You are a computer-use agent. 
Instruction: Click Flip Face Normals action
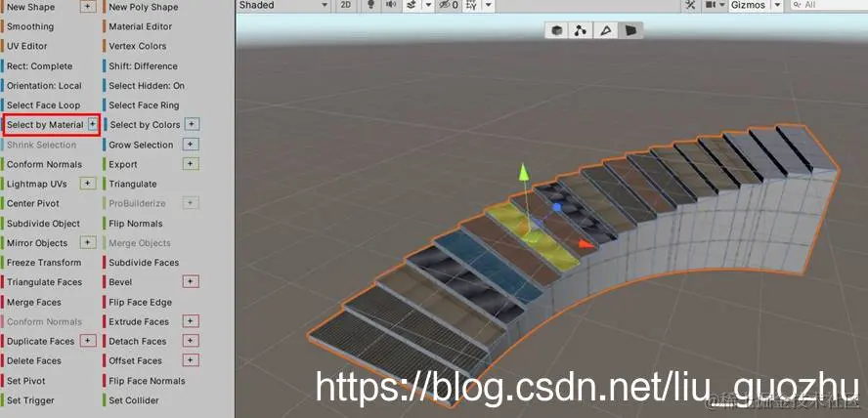(147, 381)
